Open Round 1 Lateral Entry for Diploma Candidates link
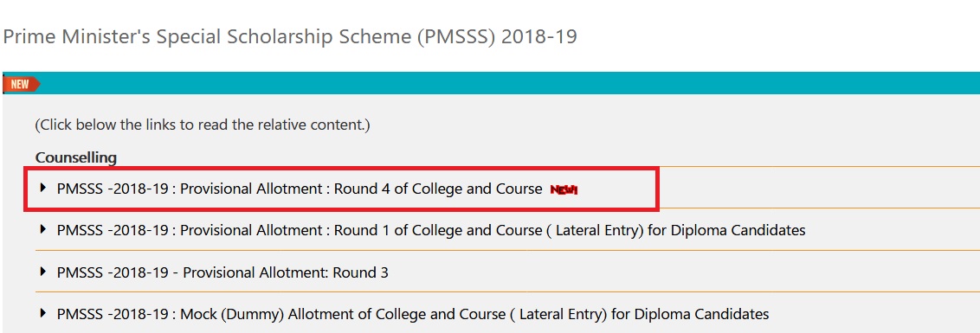The image size is (980, 333). point(431,231)
